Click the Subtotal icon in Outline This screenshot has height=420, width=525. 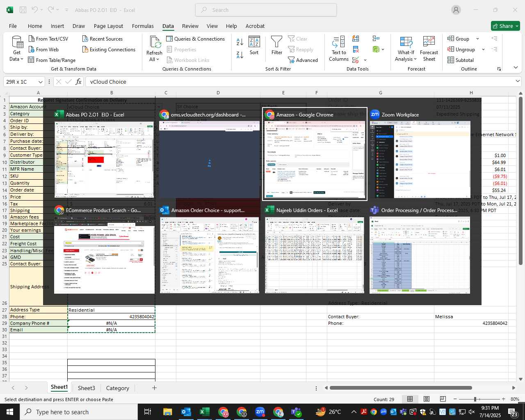coord(461,60)
